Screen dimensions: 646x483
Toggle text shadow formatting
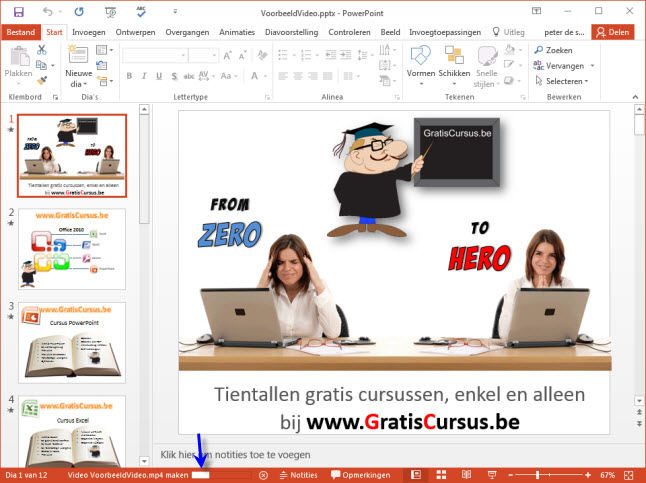click(x=174, y=76)
